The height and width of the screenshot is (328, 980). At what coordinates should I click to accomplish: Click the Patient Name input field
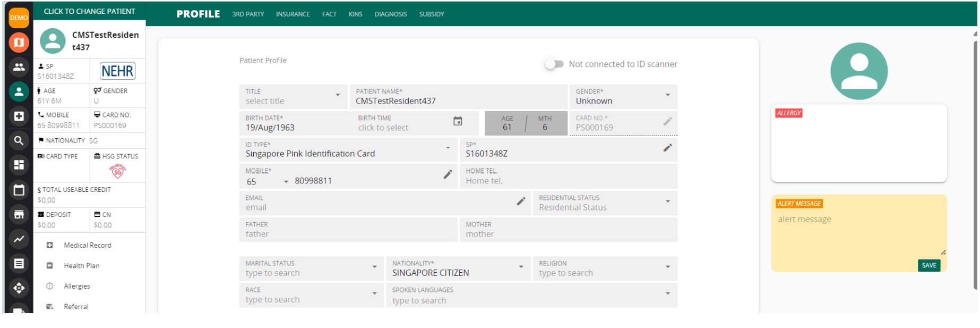459,96
